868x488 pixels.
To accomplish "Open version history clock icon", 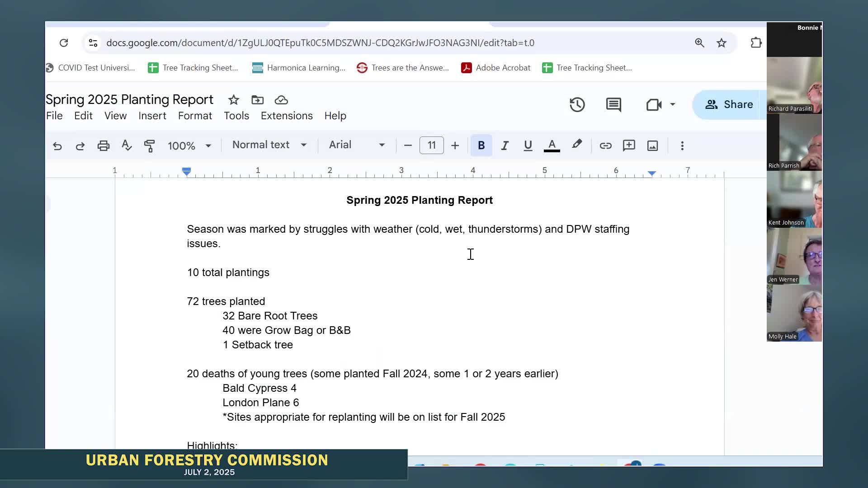I will 577,105.
